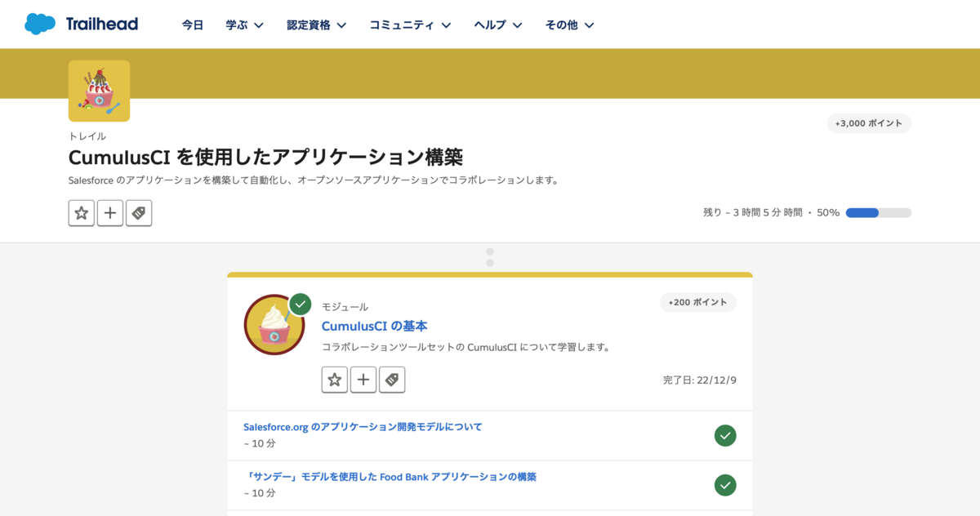The width and height of the screenshot is (980, 516).
Task: Open the CumulusCI の基本 module link
Action: (x=374, y=326)
